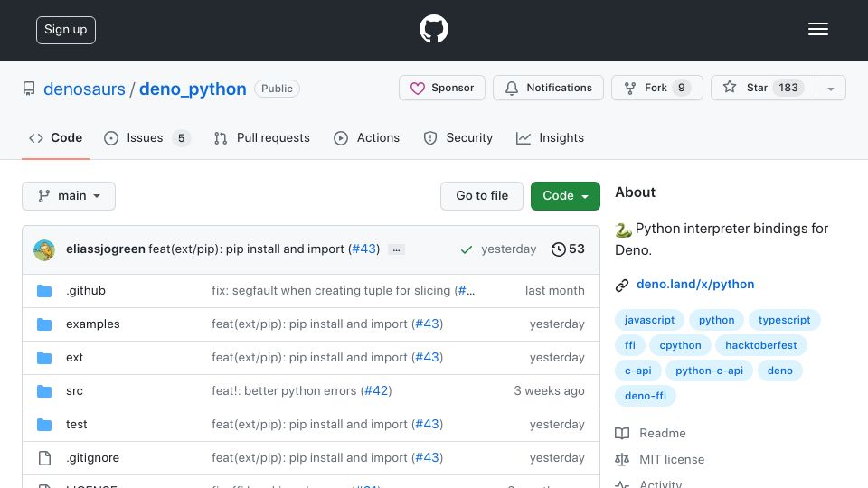868x488 pixels.
Task: Open the main branch dropdown
Action: (69, 196)
